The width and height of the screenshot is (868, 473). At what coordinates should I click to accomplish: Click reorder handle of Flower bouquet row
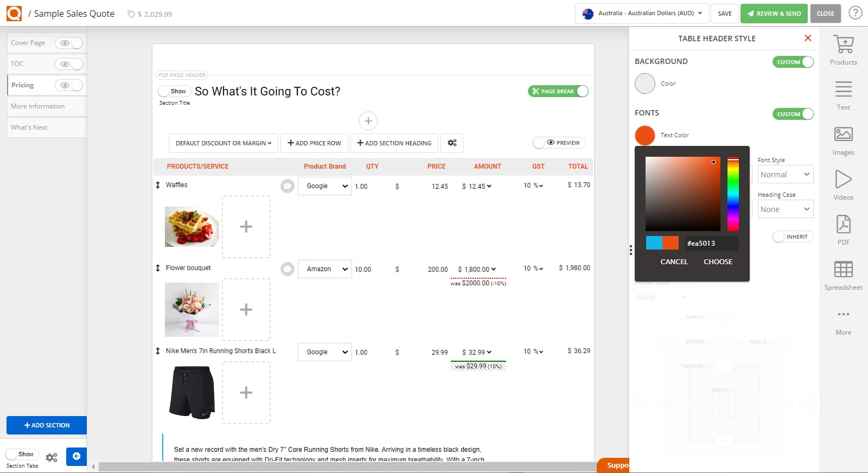click(x=158, y=268)
